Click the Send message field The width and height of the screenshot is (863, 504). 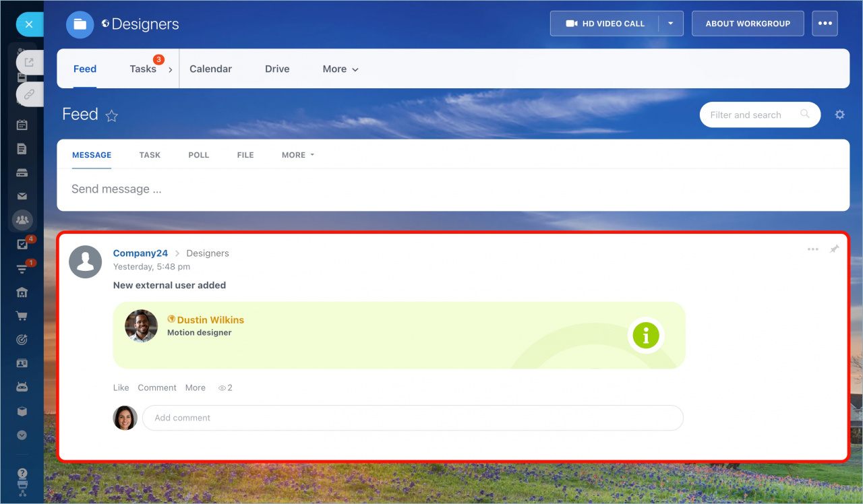pyautogui.click(x=453, y=189)
